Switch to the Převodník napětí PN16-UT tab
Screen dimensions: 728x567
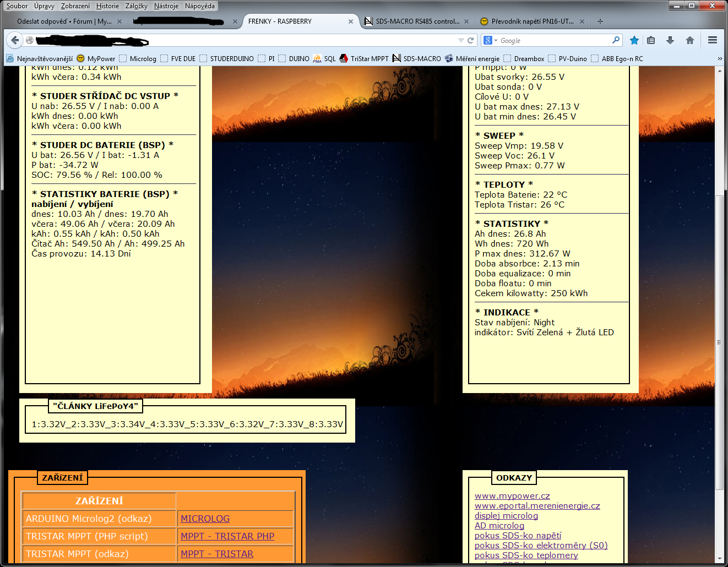533,21
